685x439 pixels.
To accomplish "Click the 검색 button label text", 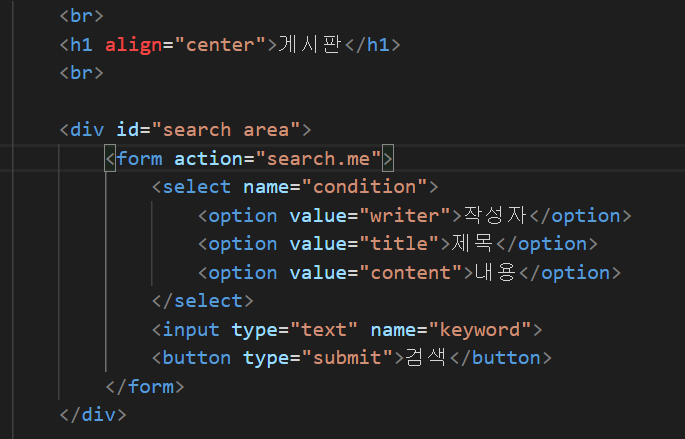I will point(426,358).
